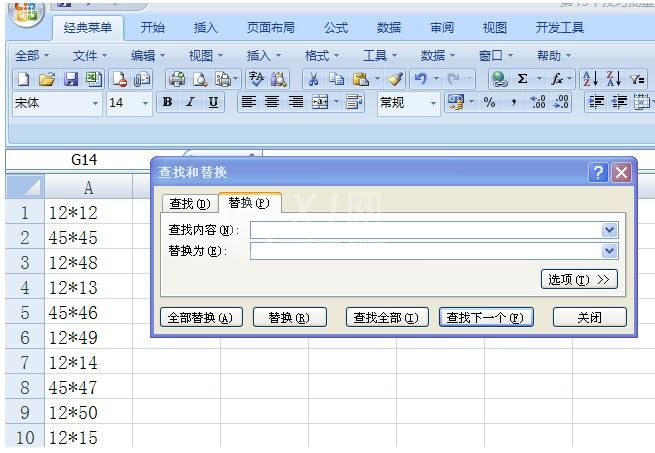Click the restrict permission document icon

[120, 79]
